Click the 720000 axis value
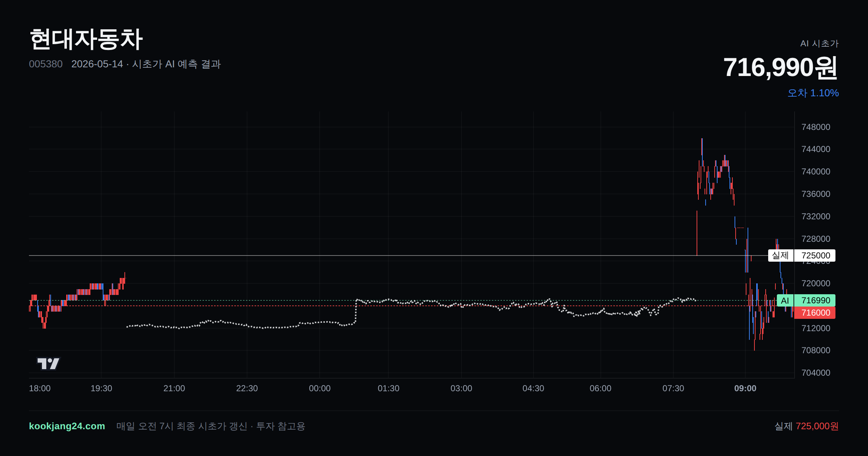The image size is (868, 456). click(x=816, y=283)
